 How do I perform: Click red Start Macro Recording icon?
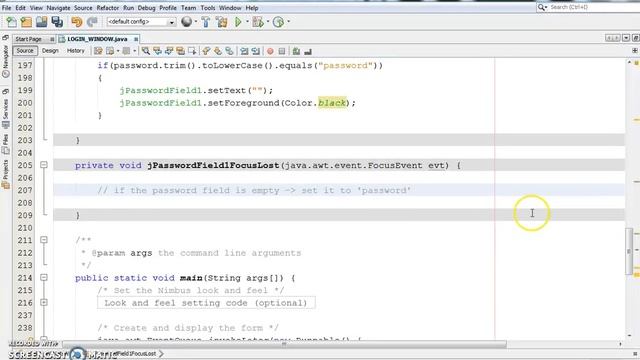pyautogui.click(x=270, y=51)
